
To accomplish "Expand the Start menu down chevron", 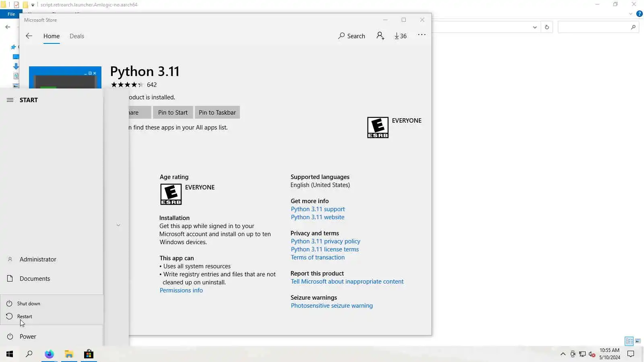I will [x=118, y=225].
